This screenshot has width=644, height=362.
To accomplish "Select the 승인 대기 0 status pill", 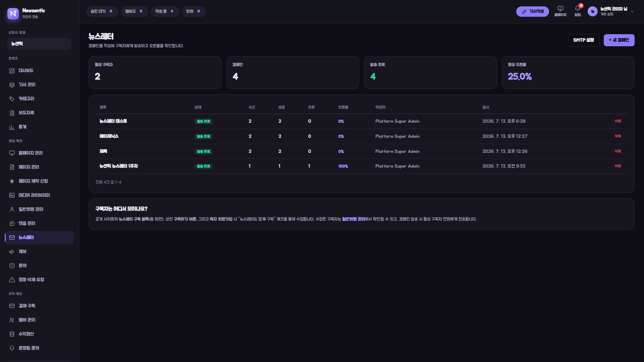I will point(102,11).
